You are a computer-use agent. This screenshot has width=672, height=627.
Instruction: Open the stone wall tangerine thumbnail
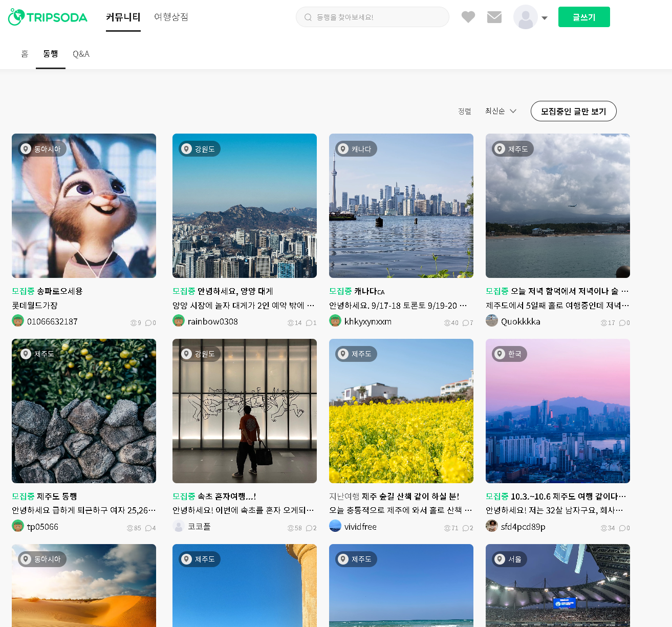point(84,411)
